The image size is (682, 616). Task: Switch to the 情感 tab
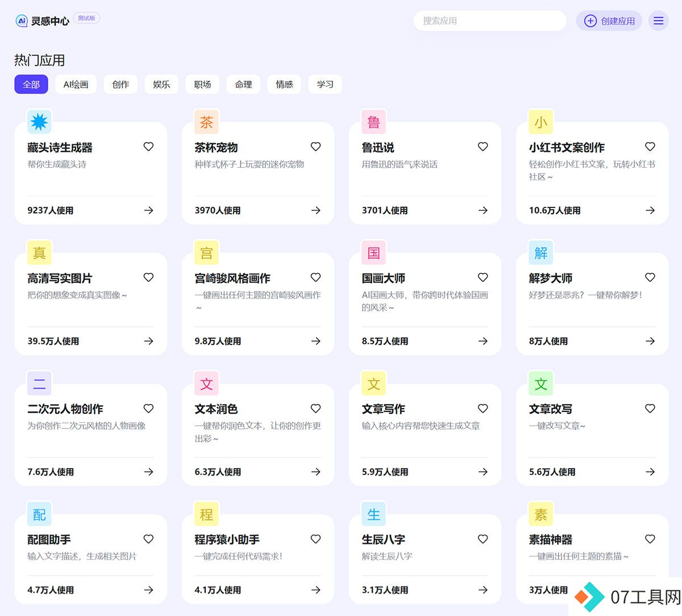[284, 84]
